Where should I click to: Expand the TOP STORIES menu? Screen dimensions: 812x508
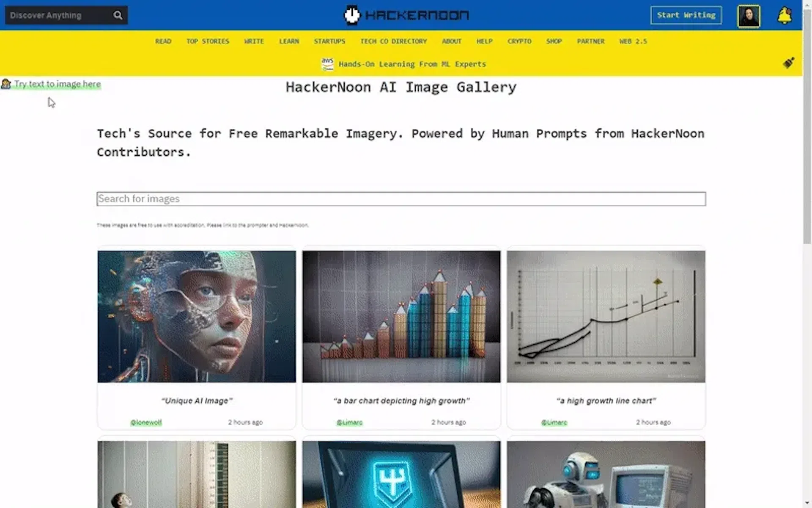(x=208, y=41)
